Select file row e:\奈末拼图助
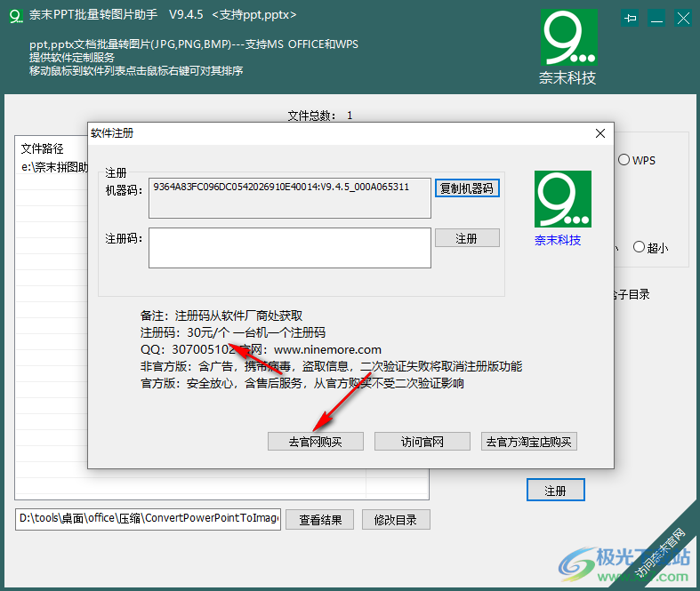The height and width of the screenshot is (591, 700). point(52,168)
